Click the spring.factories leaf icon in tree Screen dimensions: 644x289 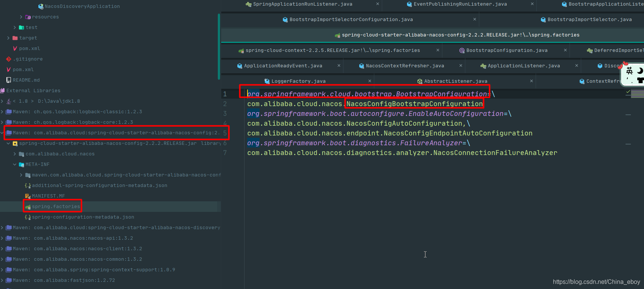pyautogui.click(x=28, y=207)
